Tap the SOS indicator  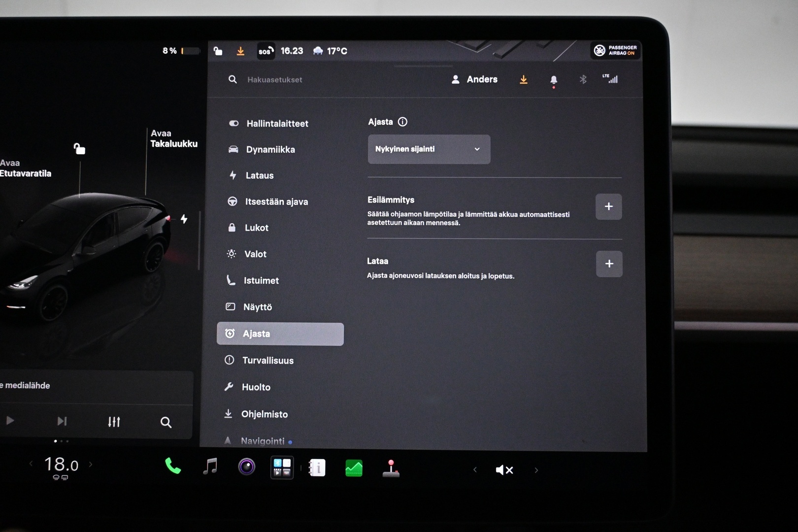[x=266, y=51]
